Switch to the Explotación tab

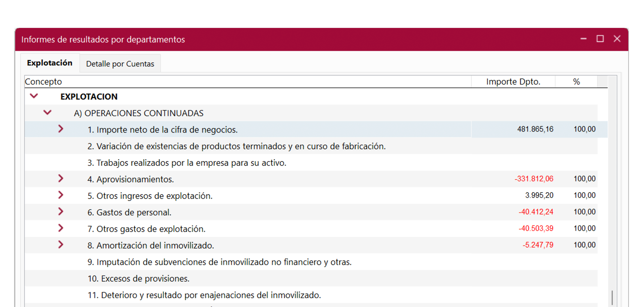click(x=50, y=63)
